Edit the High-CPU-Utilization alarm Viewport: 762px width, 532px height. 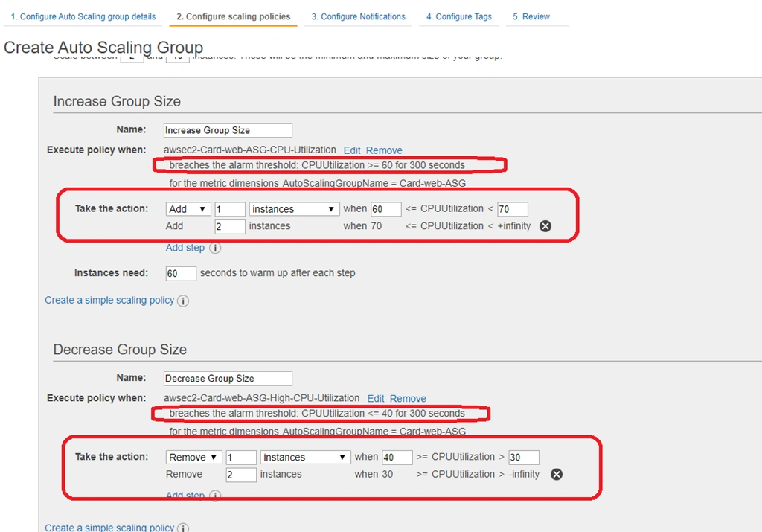tap(376, 398)
